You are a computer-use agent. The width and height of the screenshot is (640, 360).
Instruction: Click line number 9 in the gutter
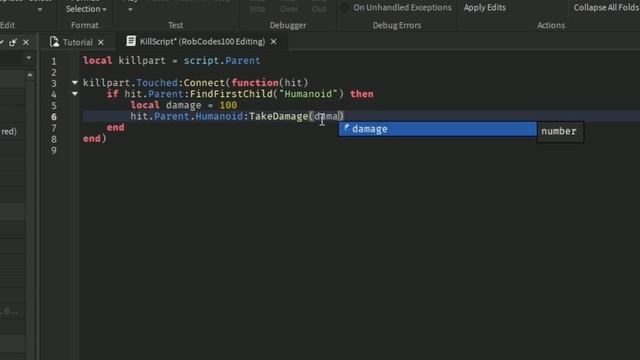click(x=54, y=150)
